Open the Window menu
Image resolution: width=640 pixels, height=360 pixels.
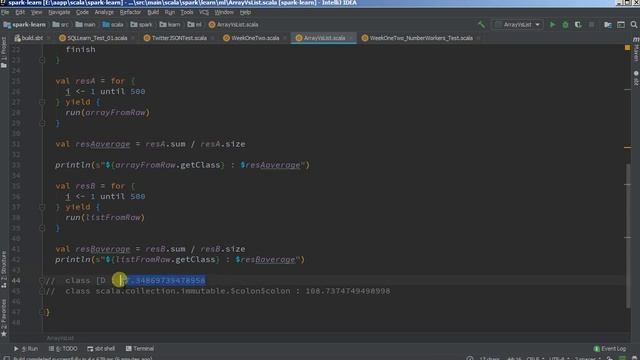(224, 13)
